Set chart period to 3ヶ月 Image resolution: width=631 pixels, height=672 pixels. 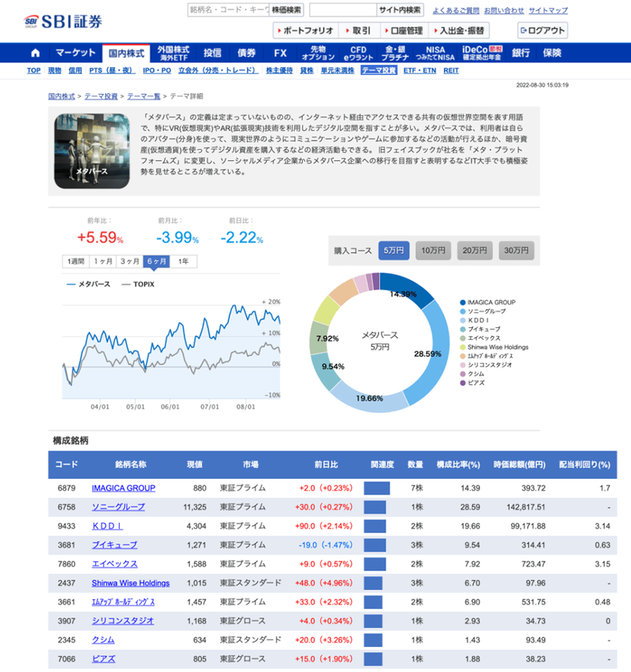tap(129, 261)
